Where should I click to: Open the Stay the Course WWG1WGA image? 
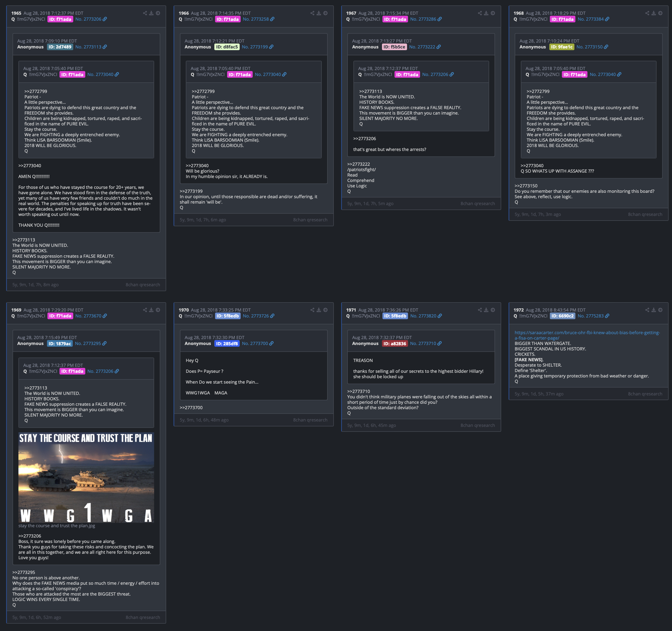86,478
